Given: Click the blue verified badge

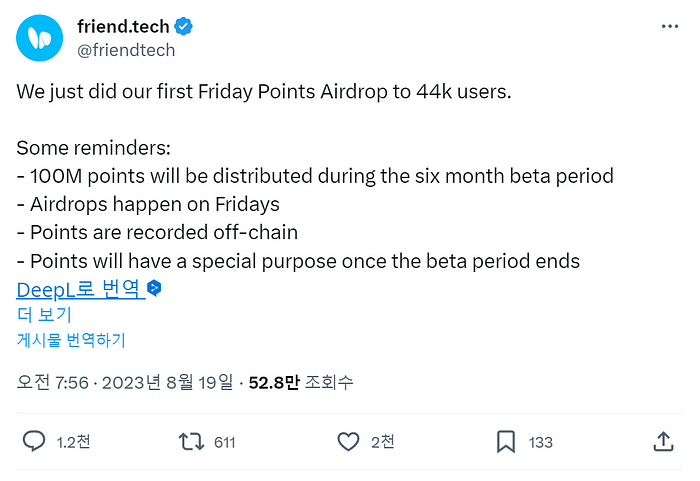Looking at the screenshot, I should 183,26.
